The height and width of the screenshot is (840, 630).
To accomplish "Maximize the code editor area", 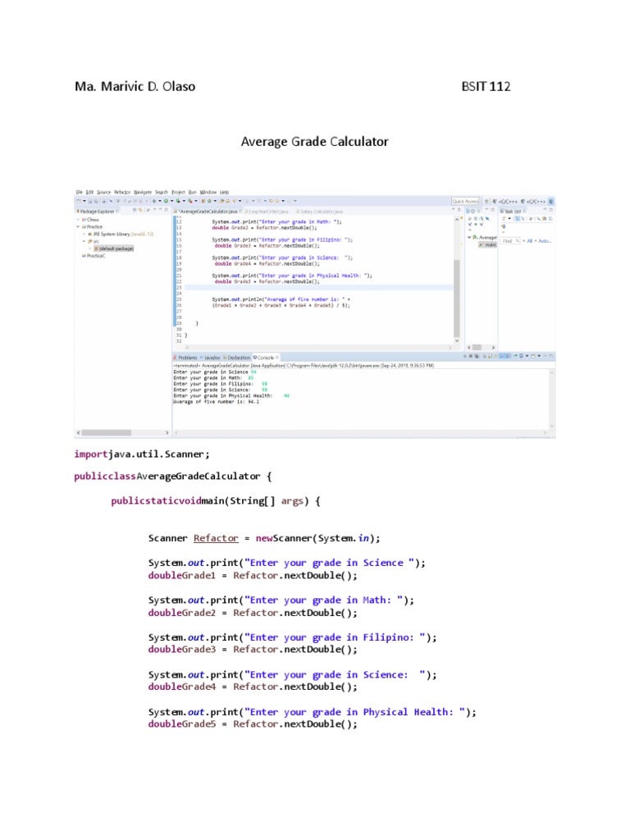I will click(x=459, y=209).
